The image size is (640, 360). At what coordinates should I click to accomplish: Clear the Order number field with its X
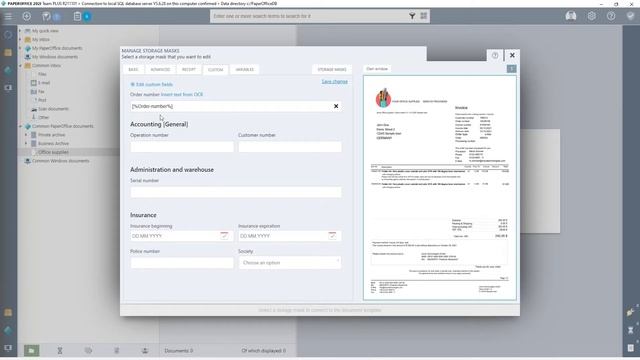(x=336, y=106)
